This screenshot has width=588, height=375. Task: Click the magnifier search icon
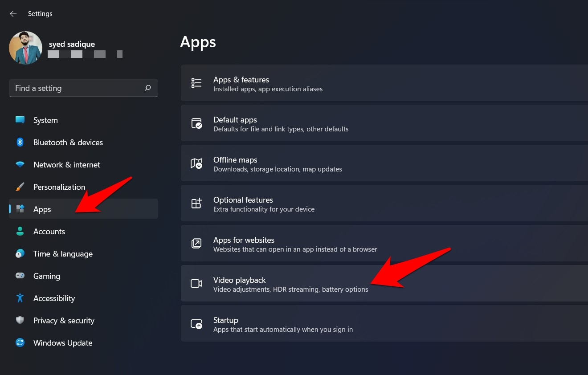pos(148,88)
